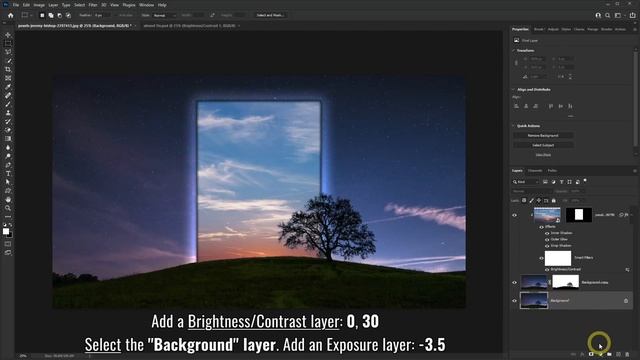Click the Create new group folder icon
The height and width of the screenshot is (360, 640).
point(609,354)
